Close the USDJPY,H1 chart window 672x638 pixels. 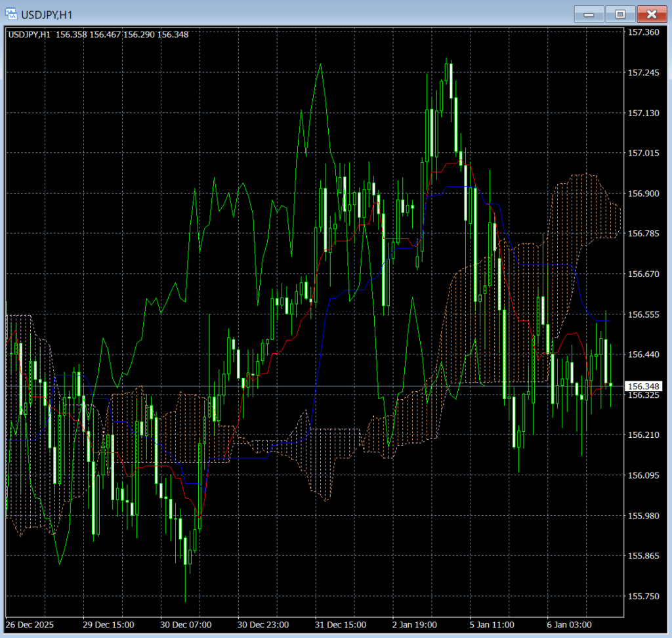tap(652, 14)
